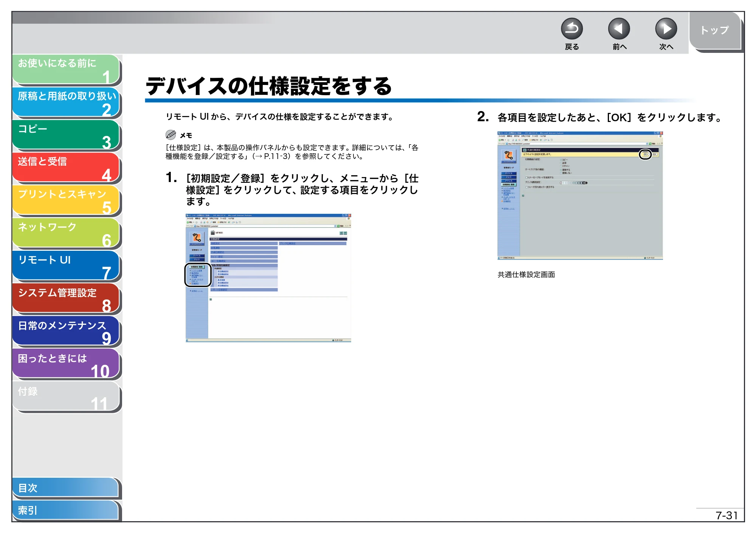Open chapter 7 リモート UI
This screenshot has width=756, height=534.
66,266
